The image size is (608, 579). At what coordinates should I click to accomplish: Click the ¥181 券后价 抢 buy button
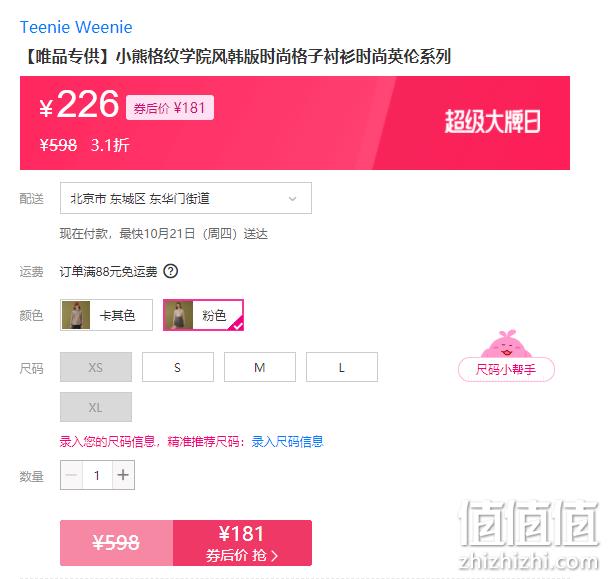pyautogui.click(x=242, y=543)
